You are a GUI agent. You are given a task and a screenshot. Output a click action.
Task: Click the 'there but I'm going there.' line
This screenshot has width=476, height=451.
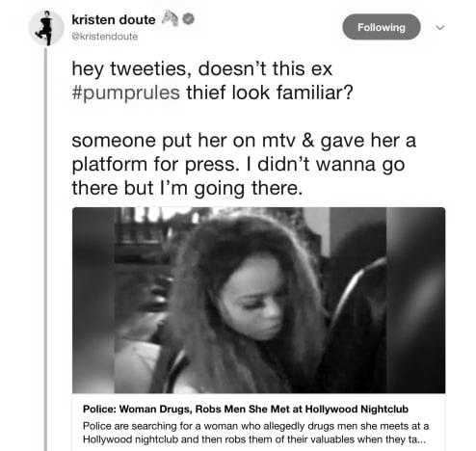tap(187, 188)
